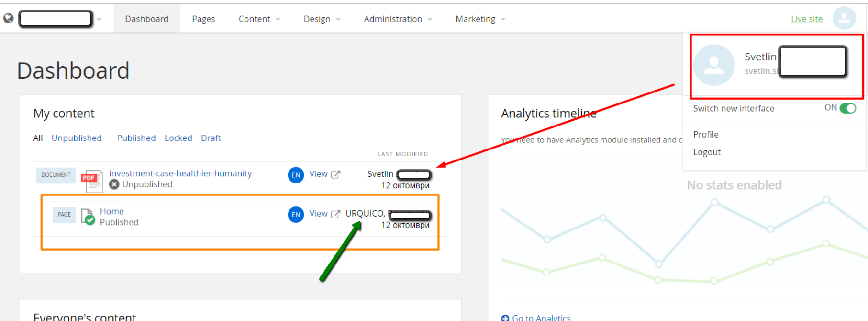The width and height of the screenshot is (868, 321).
Task: Expand the site selector dropdown arrow
Action: tap(99, 19)
